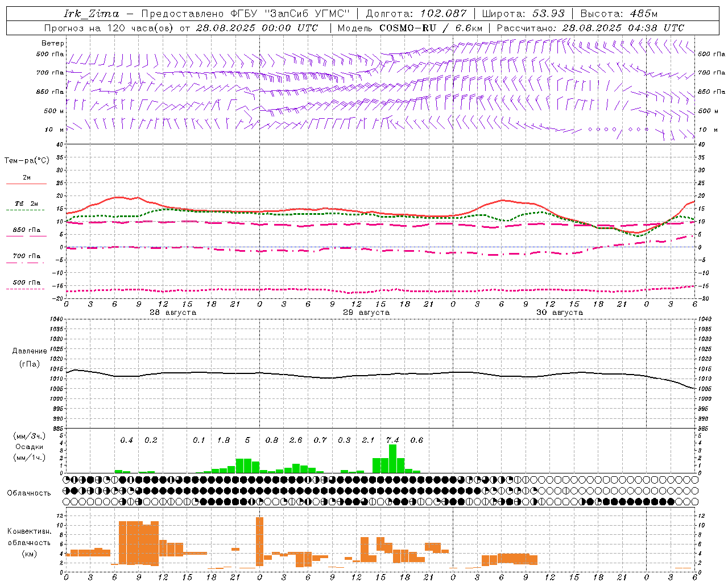Image resolution: width=728 pixels, height=582 pixels.
Task: Click the computed time 28.08.2025 04:38 UTC
Action: click(x=623, y=28)
